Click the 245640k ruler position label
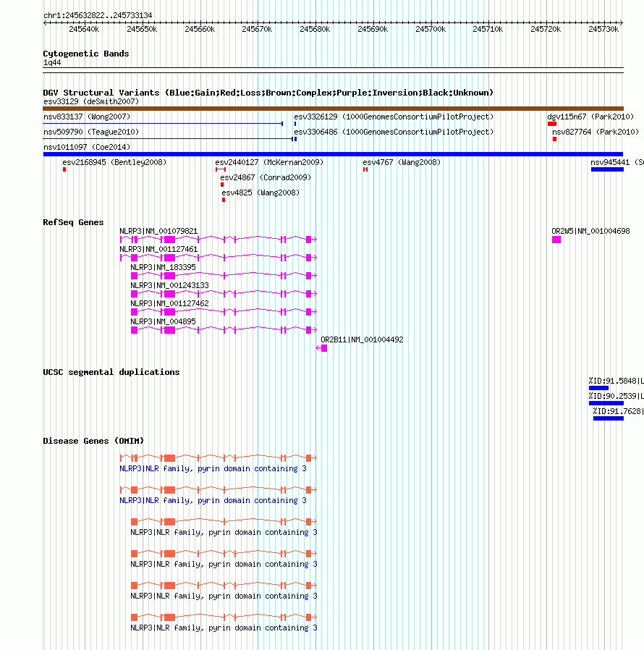Screen dimensions: 644x650 point(84,29)
